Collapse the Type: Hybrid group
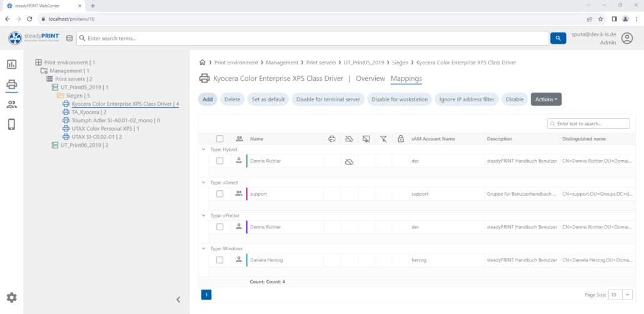 (x=203, y=149)
